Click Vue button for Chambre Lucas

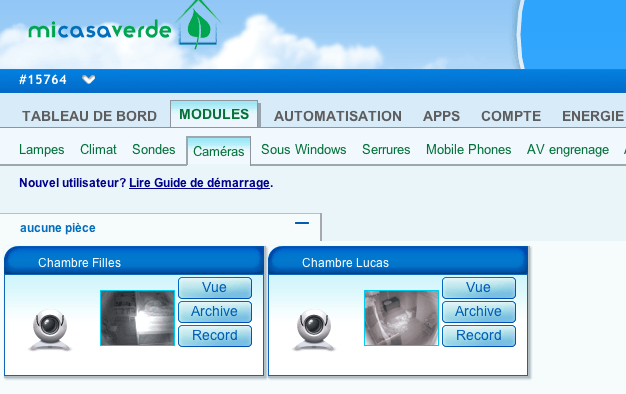click(479, 288)
